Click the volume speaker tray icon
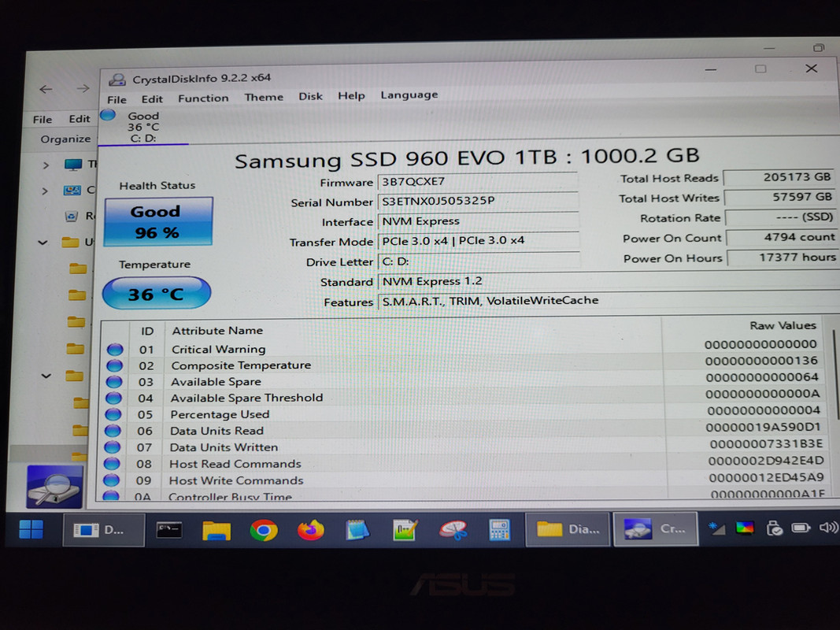840x630 pixels. click(827, 528)
